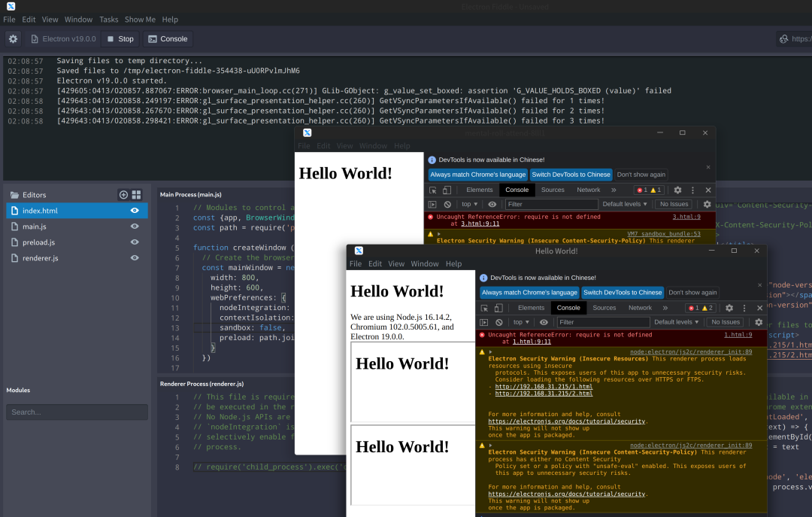
Task: Switch to Sources tab in Hello World! window
Action: click(x=604, y=308)
